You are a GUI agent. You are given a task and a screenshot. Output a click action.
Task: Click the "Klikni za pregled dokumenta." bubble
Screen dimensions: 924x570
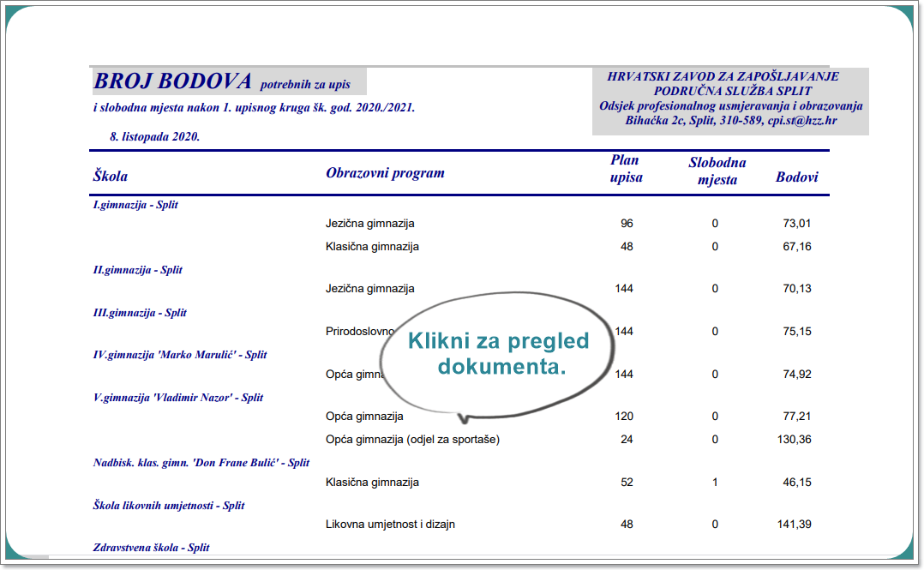[x=497, y=356]
